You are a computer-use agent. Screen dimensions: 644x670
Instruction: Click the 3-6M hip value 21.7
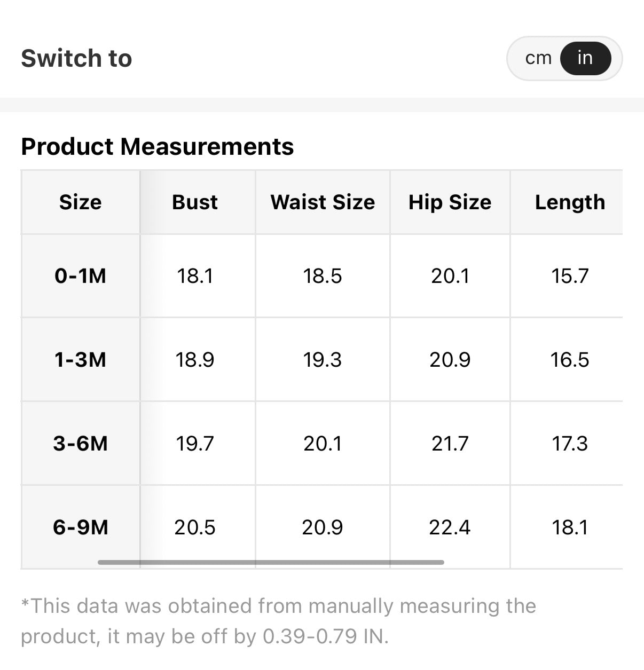pos(450,444)
